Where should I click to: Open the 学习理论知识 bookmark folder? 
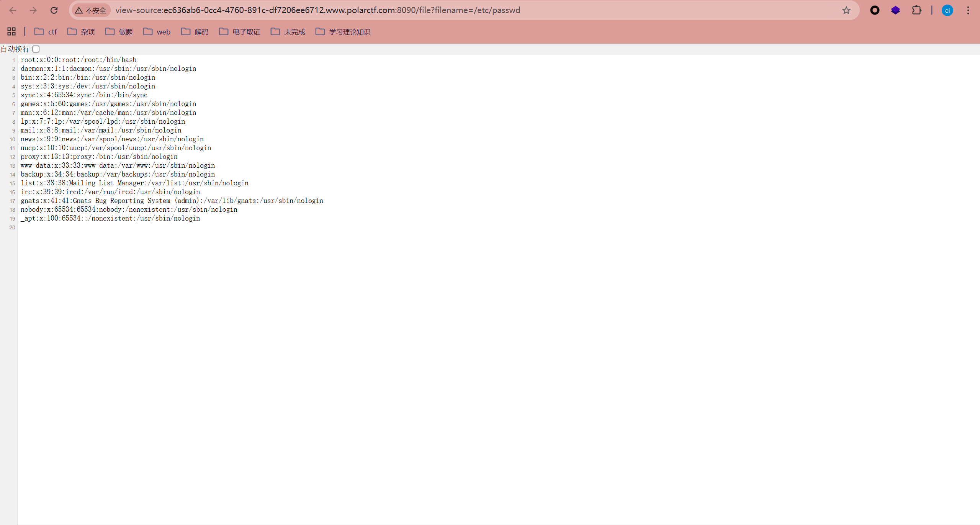pos(343,32)
